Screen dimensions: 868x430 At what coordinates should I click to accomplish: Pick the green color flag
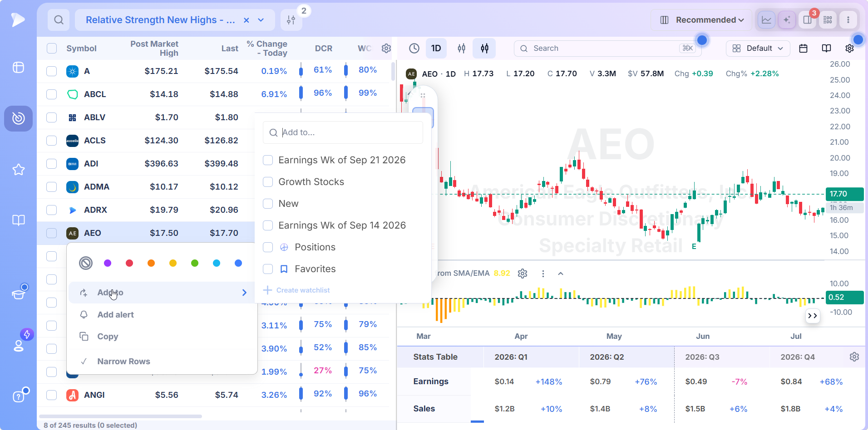pos(195,263)
